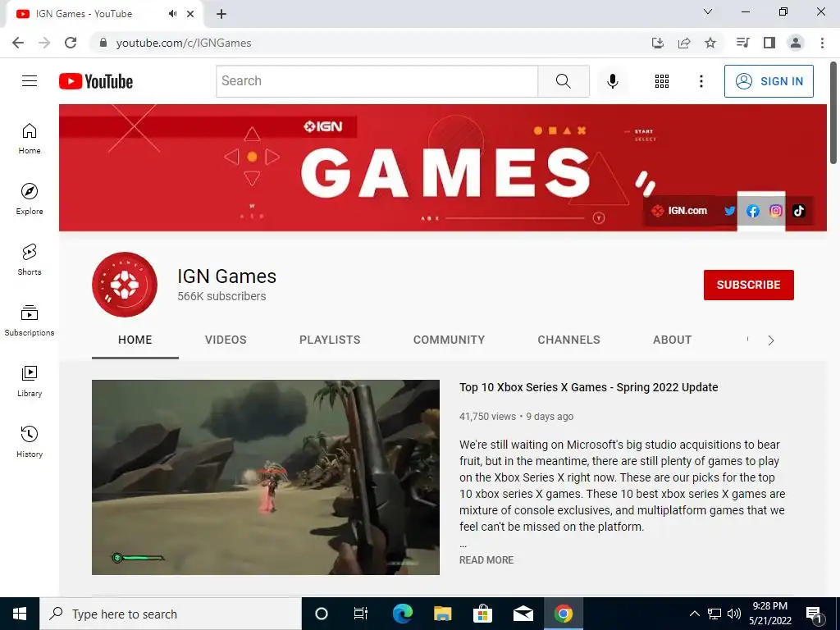
Task: Open the TikTok link on the banner
Action: 799,211
